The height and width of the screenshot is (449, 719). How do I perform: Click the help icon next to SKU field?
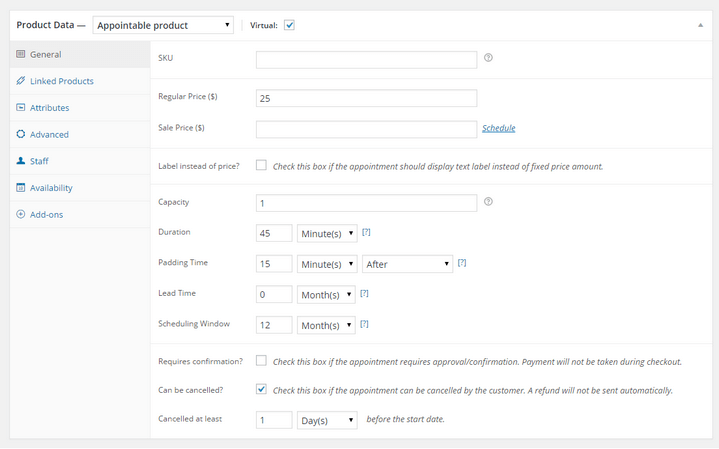(488, 58)
